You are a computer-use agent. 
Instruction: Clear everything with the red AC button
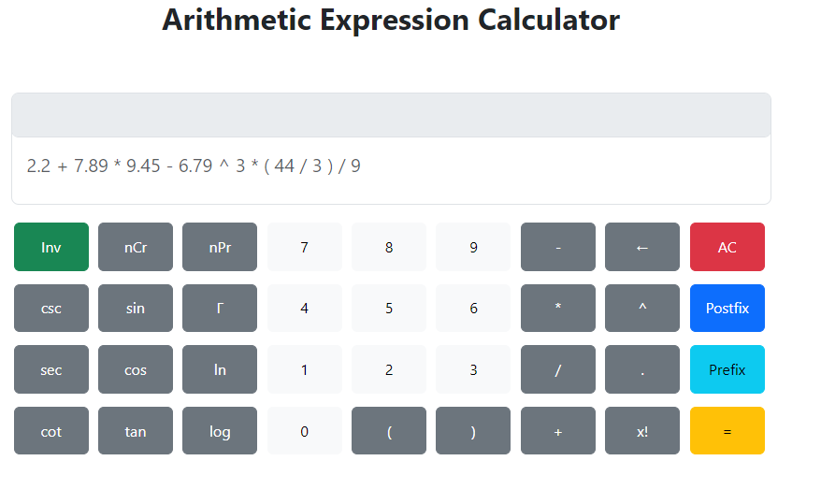(x=727, y=247)
